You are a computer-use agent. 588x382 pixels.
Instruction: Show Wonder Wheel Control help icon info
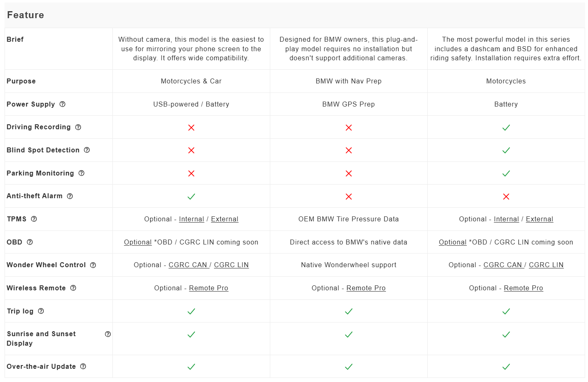pyautogui.click(x=93, y=265)
